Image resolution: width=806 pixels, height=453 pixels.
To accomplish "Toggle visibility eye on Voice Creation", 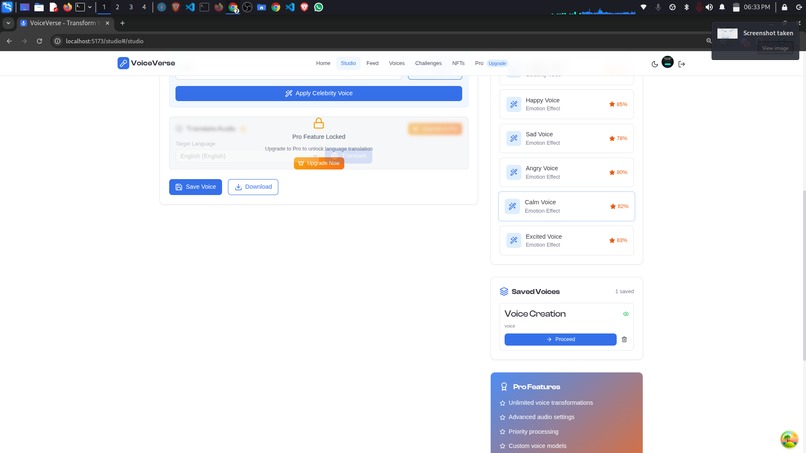I will tap(626, 314).
